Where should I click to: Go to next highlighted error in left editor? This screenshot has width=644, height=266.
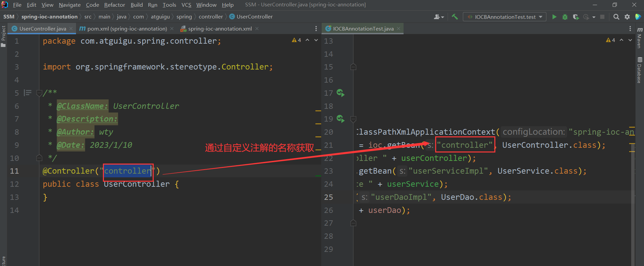click(x=316, y=40)
